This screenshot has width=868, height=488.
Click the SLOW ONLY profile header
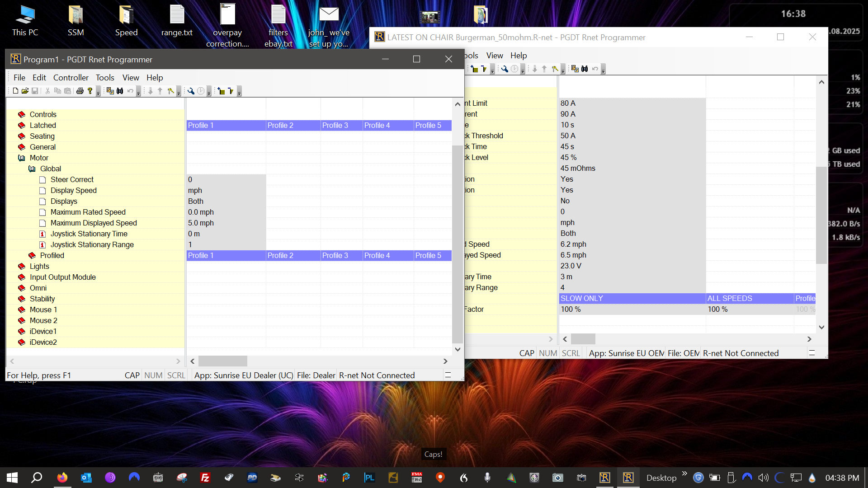tap(582, 298)
